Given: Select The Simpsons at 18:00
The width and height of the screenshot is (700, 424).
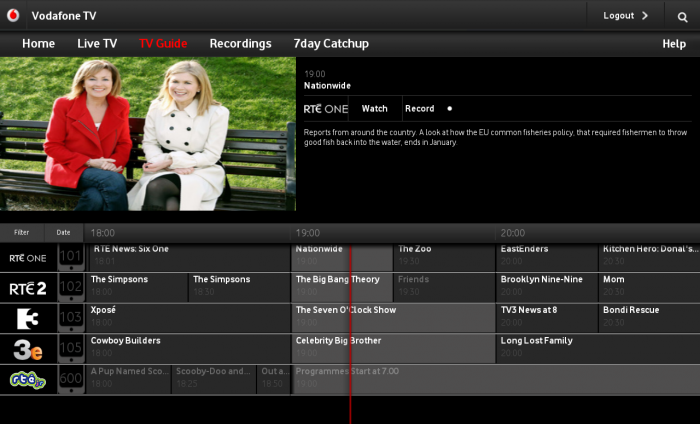Looking at the screenshot, I should (x=137, y=288).
